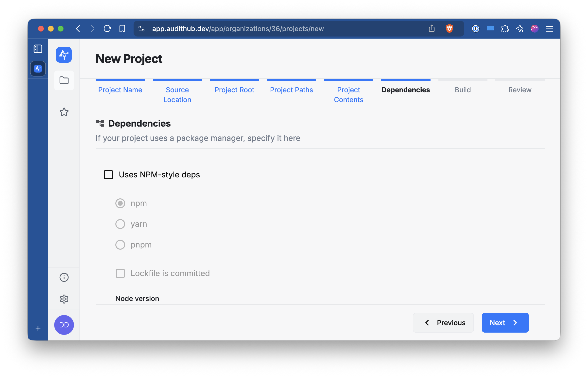Click the Dependencies section icon

click(x=100, y=123)
